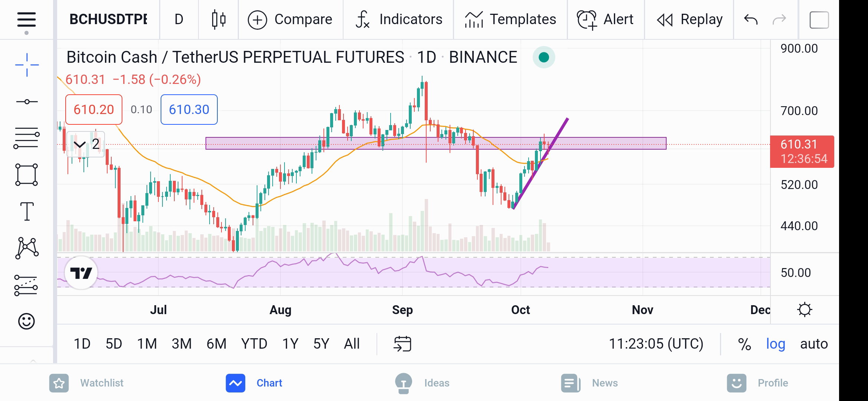The image size is (868, 401).
Task: Expand the indicators legend showing 2
Action: tap(86, 144)
